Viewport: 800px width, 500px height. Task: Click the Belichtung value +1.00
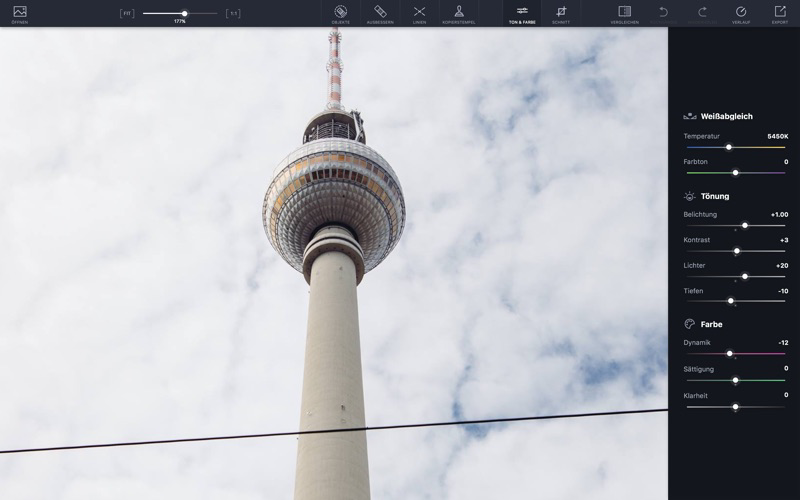779,214
